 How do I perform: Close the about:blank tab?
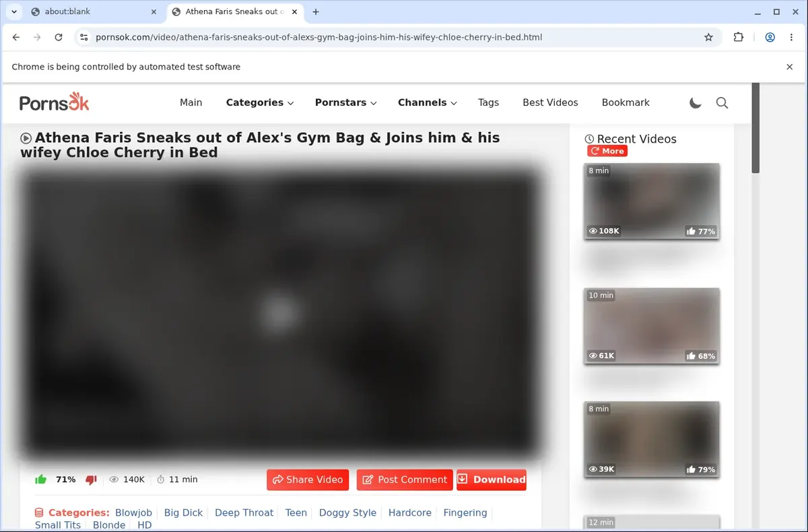(x=154, y=11)
